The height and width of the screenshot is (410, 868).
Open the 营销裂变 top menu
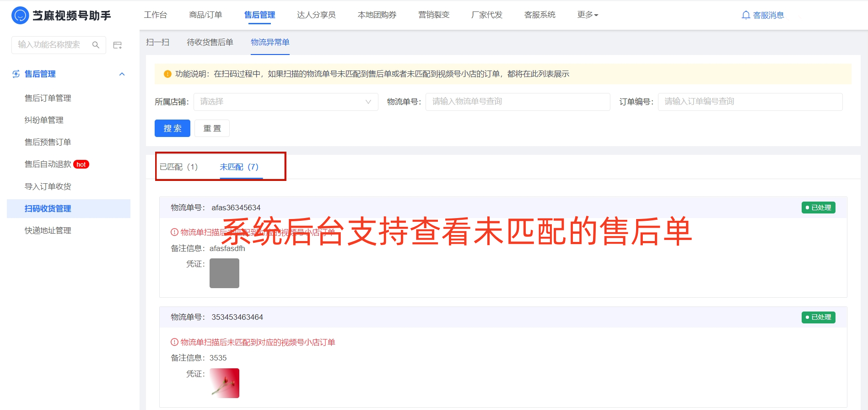[x=434, y=15]
